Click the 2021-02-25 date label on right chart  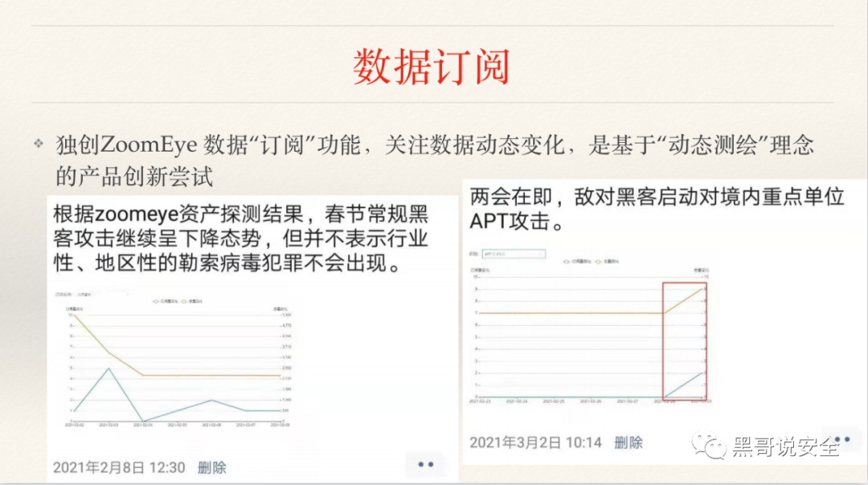click(x=553, y=401)
